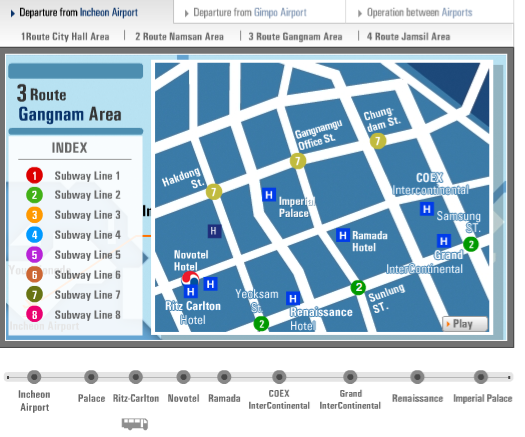Image resolution: width=525 pixels, height=437 pixels.
Task: Click Subway Line 2 green index icon
Action: click(x=34, y=195)
